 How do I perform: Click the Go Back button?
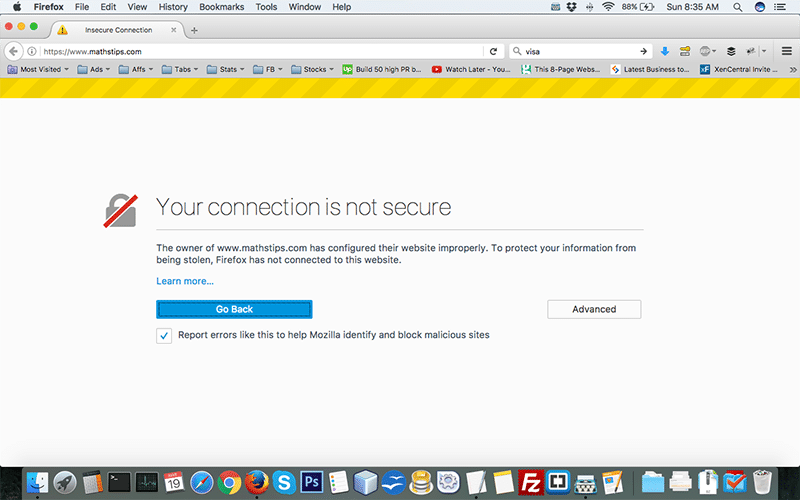[x=234, y=309]
